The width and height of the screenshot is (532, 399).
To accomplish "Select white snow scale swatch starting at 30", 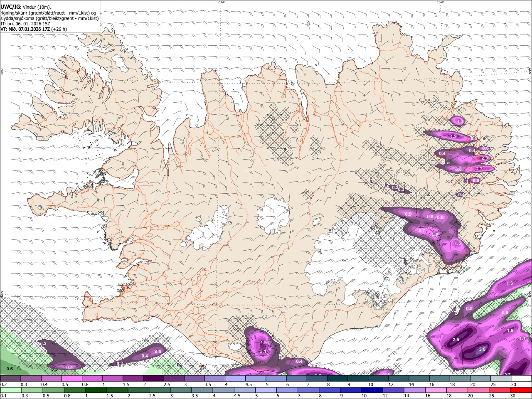I will tap(521, 378).
